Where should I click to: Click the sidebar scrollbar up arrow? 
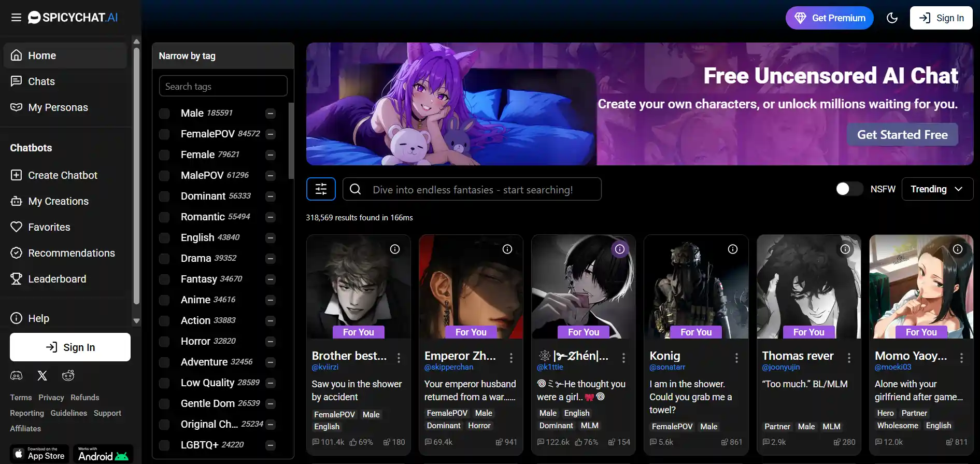pos(137,41)
